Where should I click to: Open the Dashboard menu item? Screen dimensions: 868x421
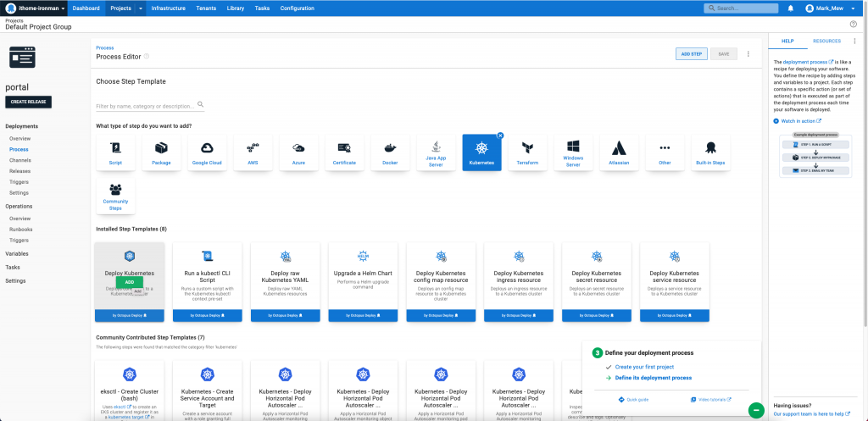point(86,8)
